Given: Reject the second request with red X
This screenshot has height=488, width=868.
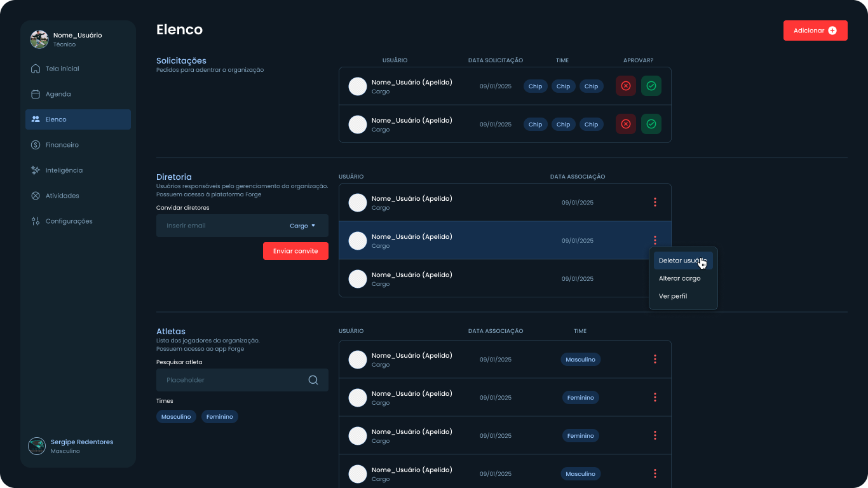Looking at the screenshot, I should tap(625, 124).
